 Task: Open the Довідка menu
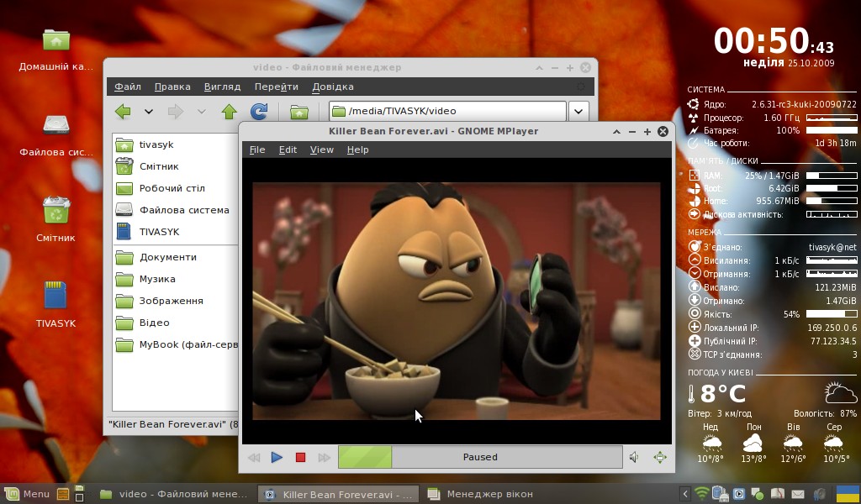[x=333, y=87]
